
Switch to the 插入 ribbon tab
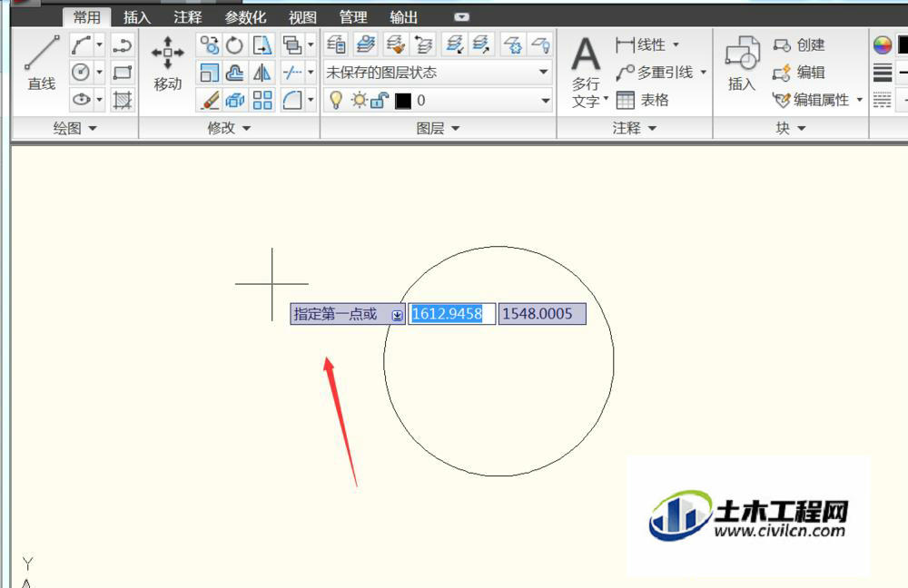(137, 17)
